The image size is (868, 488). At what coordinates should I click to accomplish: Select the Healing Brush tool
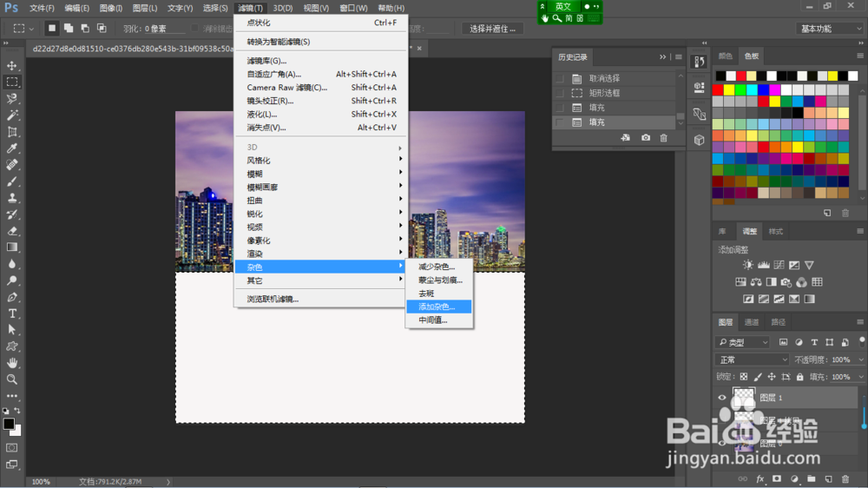(x=11, y=164)
